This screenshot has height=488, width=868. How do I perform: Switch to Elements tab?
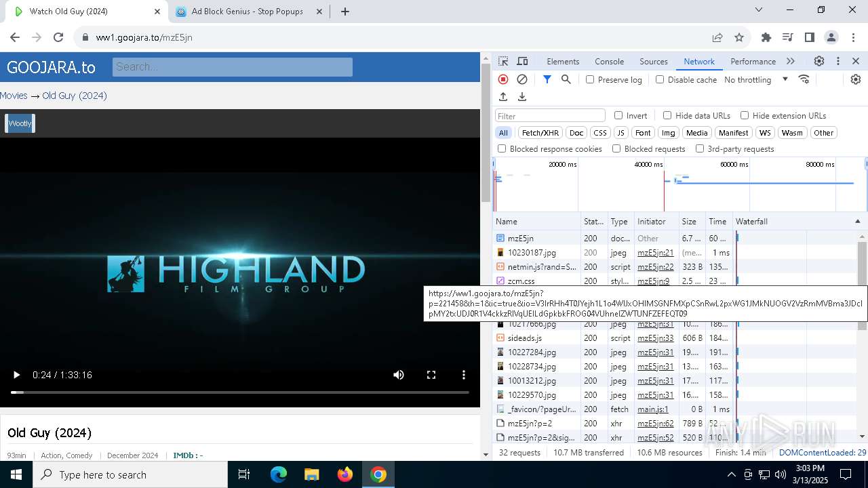pyautogui.click(x=563, y=61)
